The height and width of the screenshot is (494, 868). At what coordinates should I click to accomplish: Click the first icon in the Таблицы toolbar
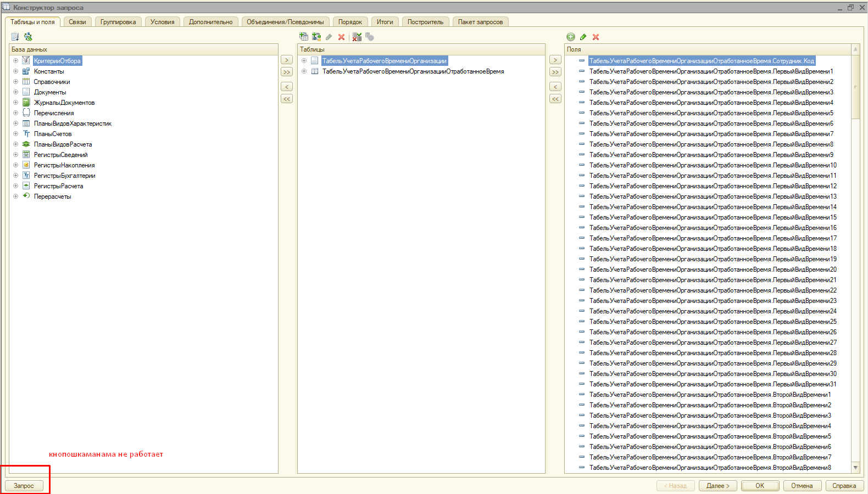coord(304,37)
